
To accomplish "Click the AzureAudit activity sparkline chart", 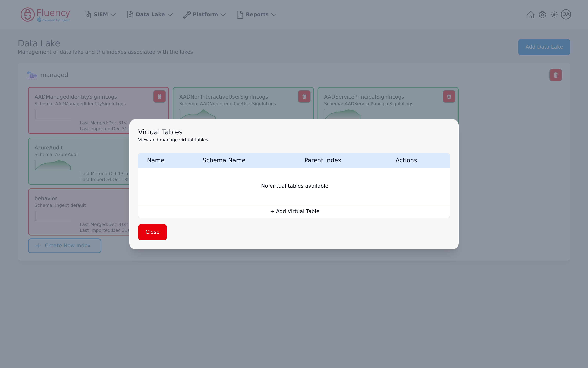I will click(x=53, y=165).
